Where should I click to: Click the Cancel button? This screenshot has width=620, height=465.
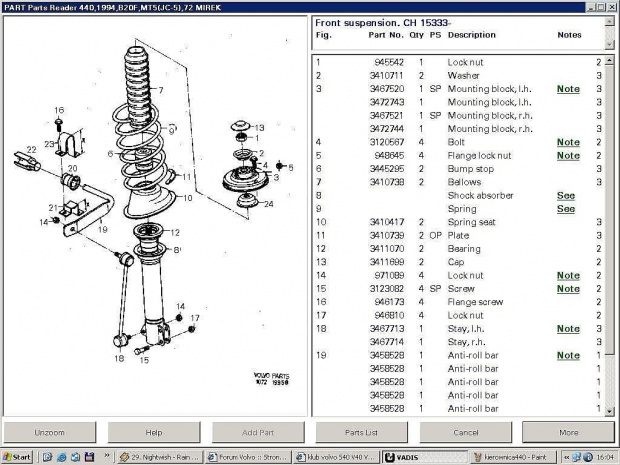coord(465,432)
